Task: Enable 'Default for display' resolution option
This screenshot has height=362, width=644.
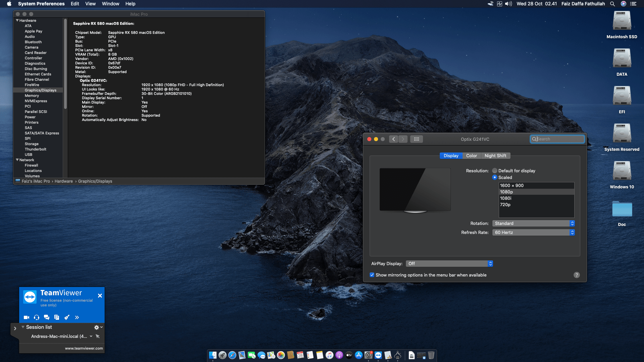Action: click(494, 171)
